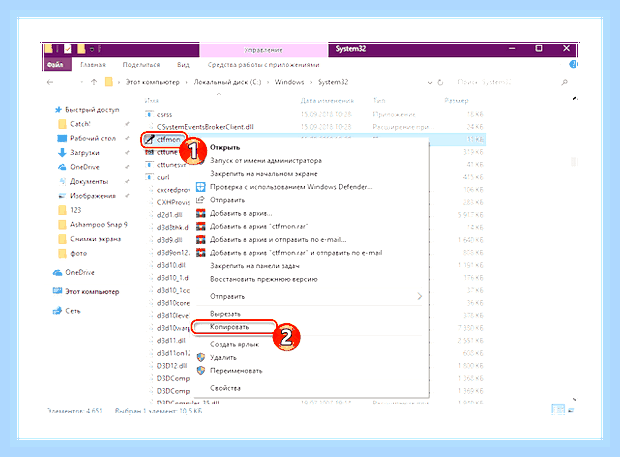Choose Добавить в архив и отправить по e-mail...

point(278,240)
